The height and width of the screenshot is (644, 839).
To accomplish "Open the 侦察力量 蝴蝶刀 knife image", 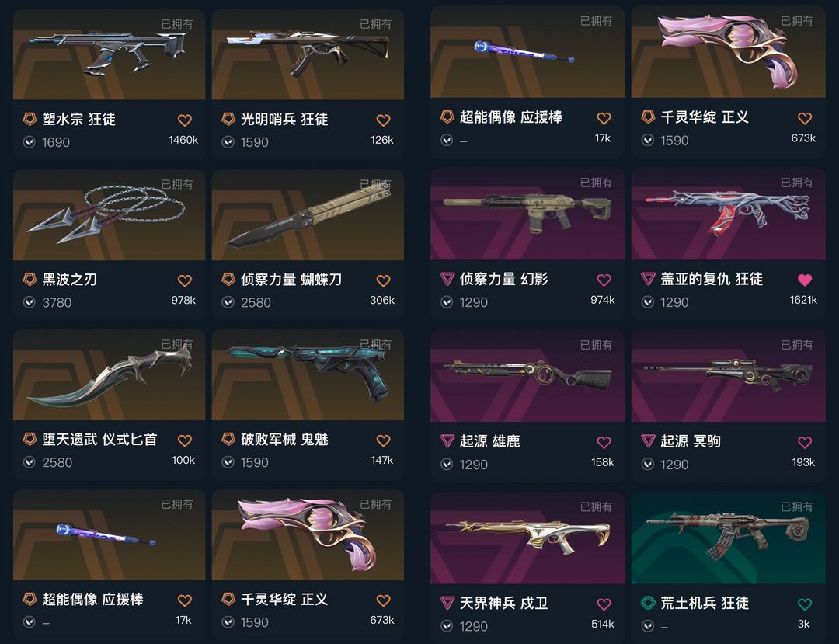I will (308, 215).
